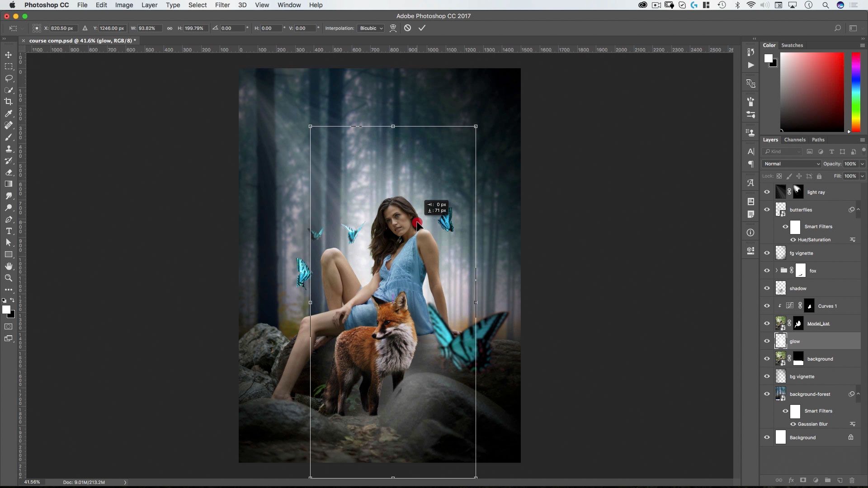Image resolution: width=868 pixels, height=488 pixels.
Task: Click the link width and height icon
Action: (x=170, y=28)
